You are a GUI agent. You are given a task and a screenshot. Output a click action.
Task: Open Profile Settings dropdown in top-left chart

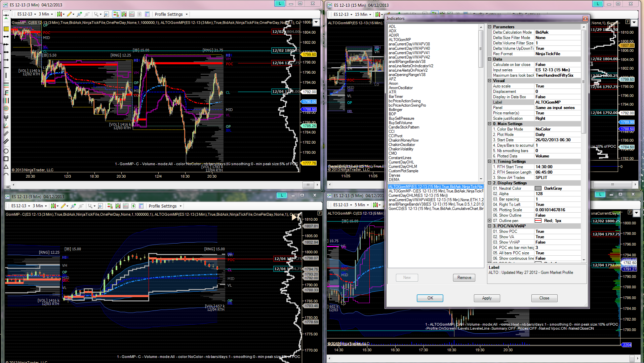pyautogui.click(x=171, y=14)
